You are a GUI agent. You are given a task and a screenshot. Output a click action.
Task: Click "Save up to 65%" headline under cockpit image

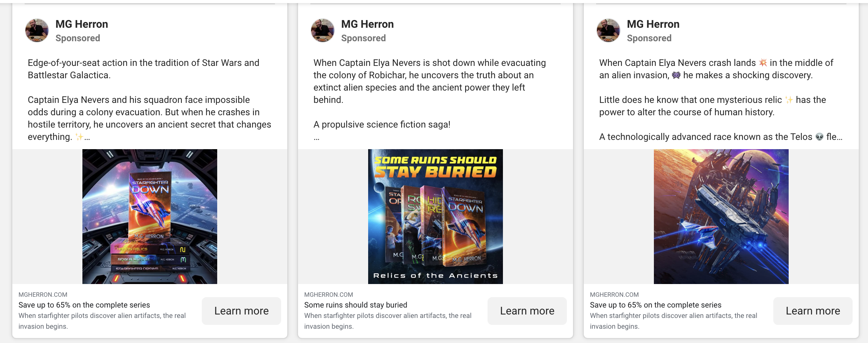click(x=84, y=305)
